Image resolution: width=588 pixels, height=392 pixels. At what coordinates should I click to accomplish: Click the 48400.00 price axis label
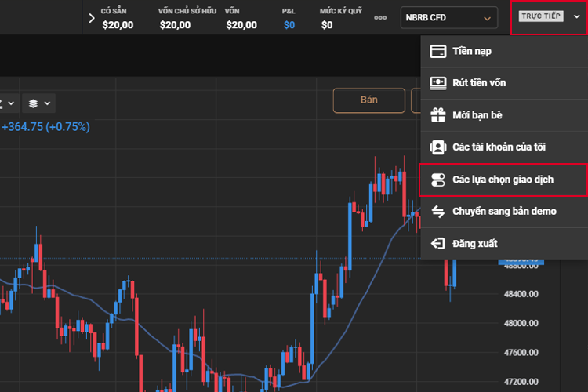[x=521, y=294]
